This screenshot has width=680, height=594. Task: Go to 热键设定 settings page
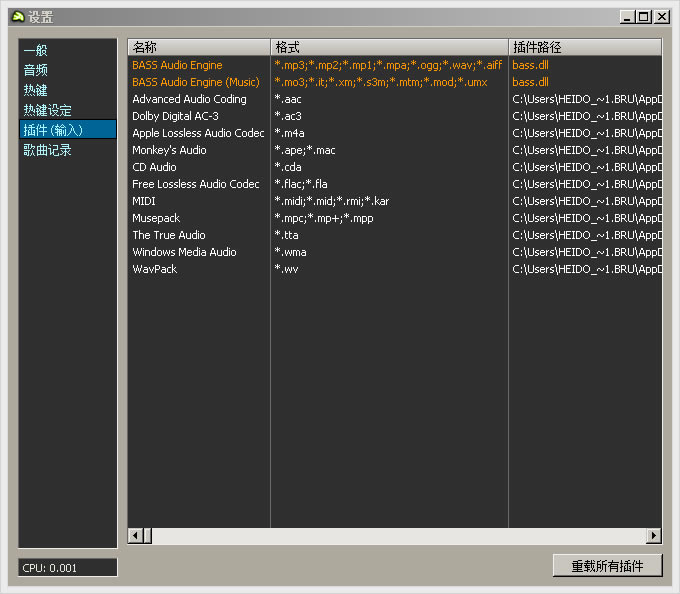pyautogui.click(x=48, y=110)
